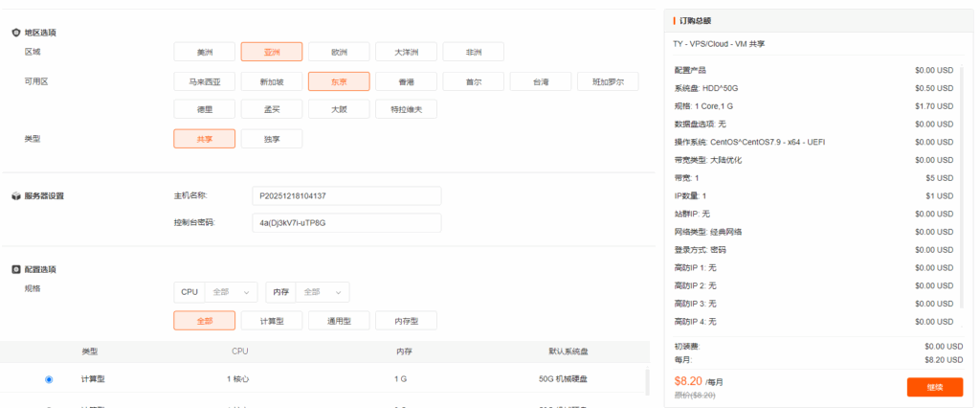Viewport: 980px width, 408px height.
Task: Select the 计算型 radio button in first row
Action: (x=49, y=379)
